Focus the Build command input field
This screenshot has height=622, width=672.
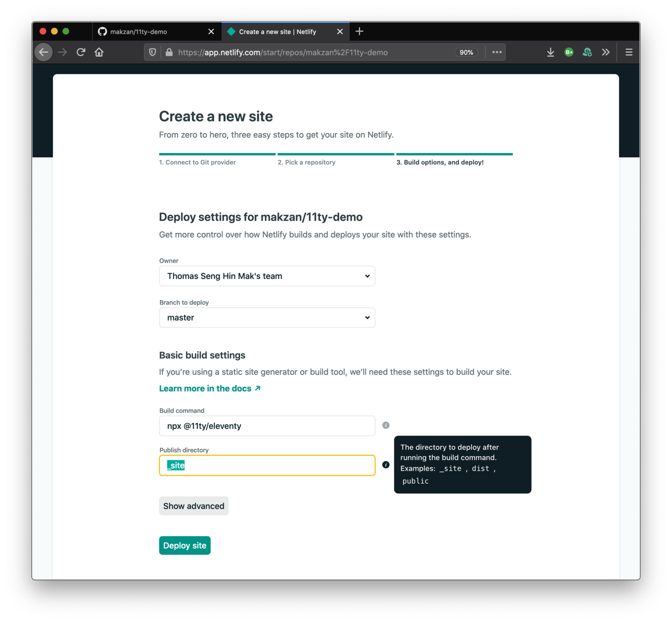[267, 426]
